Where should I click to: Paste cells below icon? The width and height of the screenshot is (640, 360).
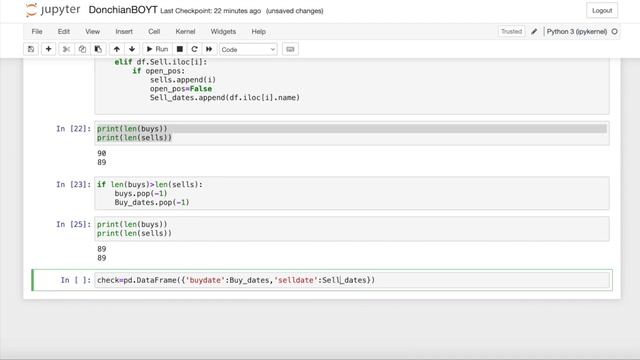[x=98, y=49]
